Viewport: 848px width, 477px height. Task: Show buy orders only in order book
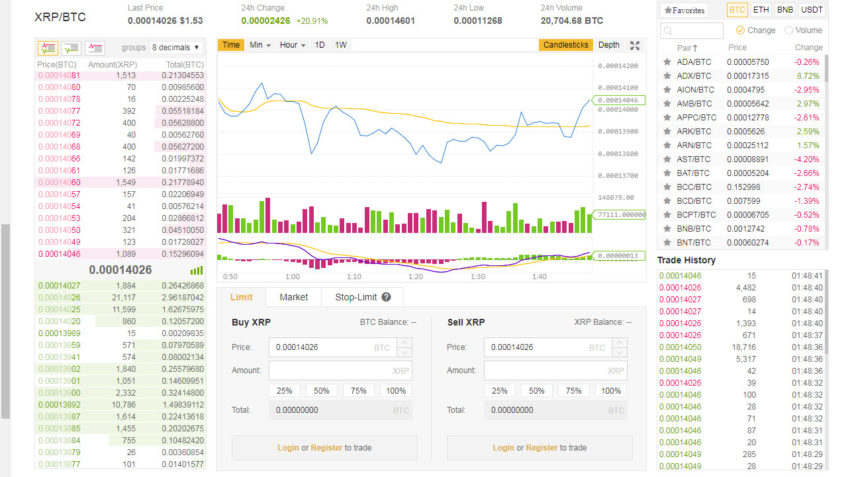click(71, 47)
